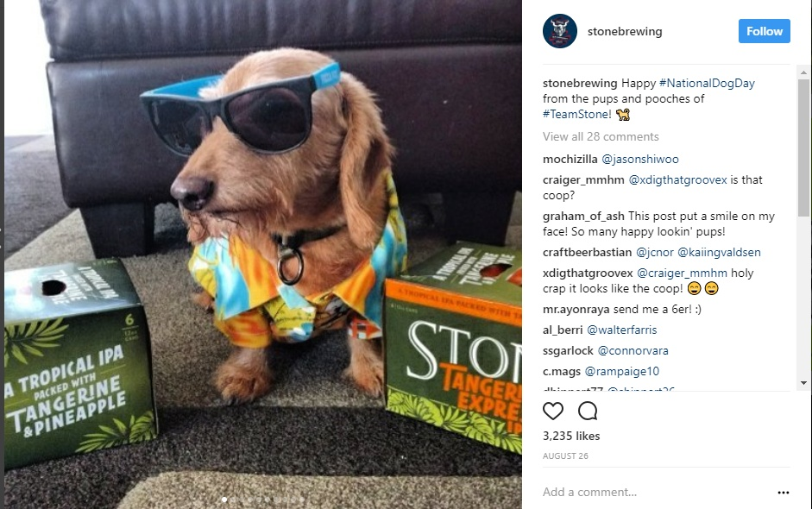The width and height of the screenshot is (812, 509).
Task: Open graham_of_ash commenter profile
Action: (x=583, y=217)
